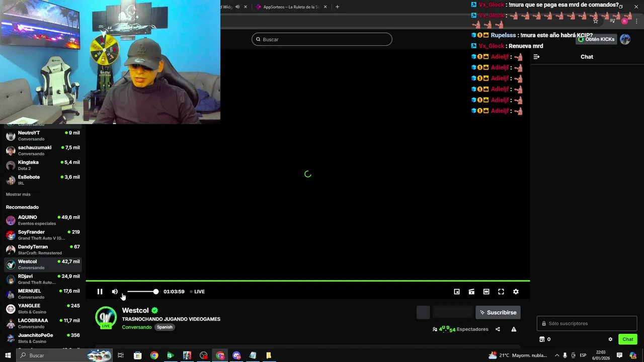Screen dimensions: 644x362
Task: Open the notification center icon
Action: point(619,355)
